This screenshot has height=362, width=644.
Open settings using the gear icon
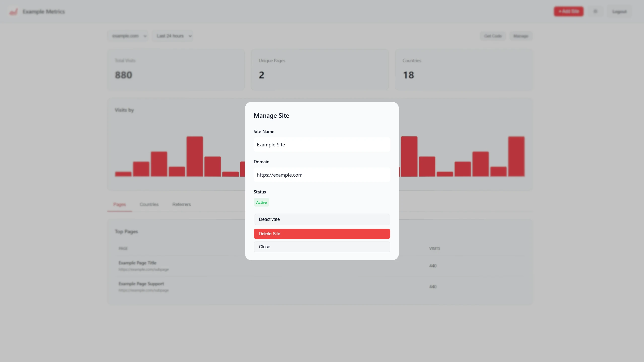click(596, 11)
